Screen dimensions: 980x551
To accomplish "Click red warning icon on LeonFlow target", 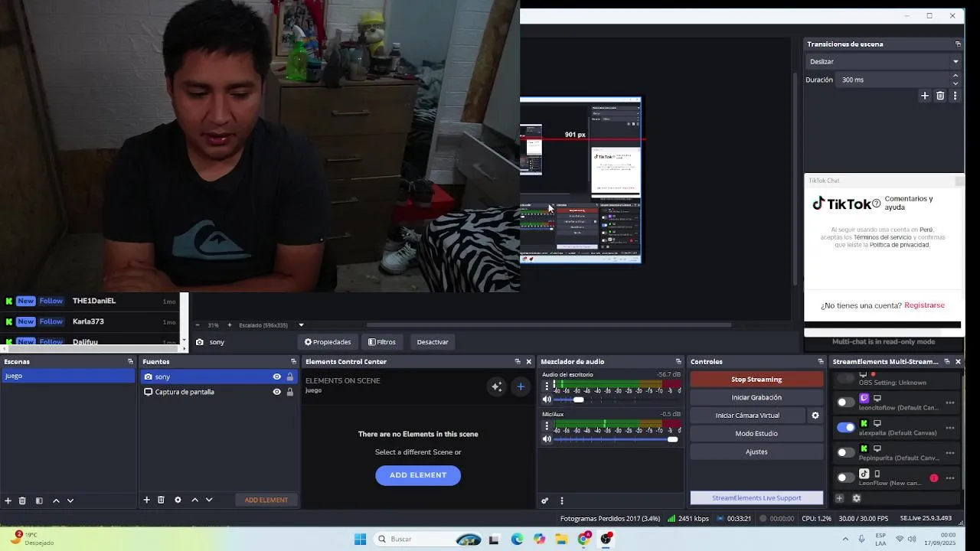I will tap(933, 478).
